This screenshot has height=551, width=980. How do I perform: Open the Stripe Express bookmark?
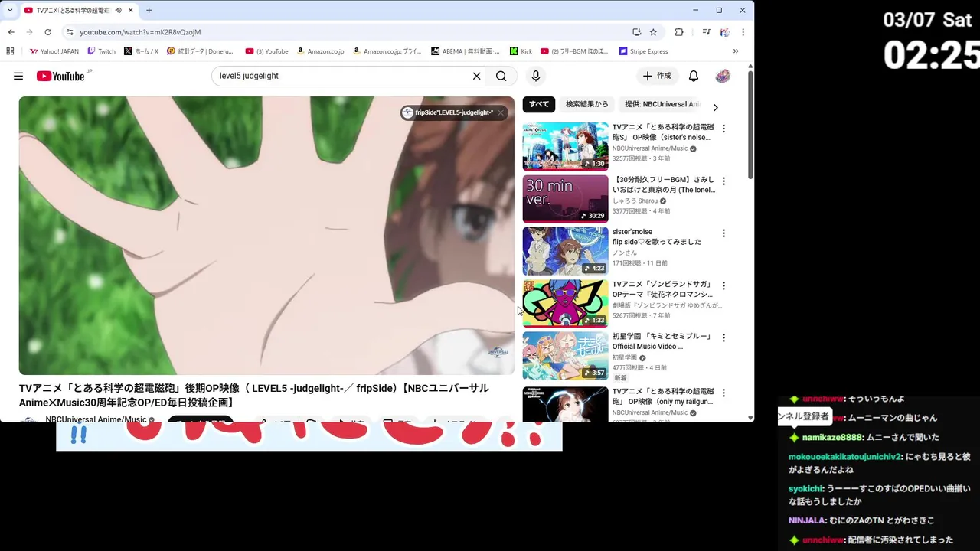click(x=643, y=51)
